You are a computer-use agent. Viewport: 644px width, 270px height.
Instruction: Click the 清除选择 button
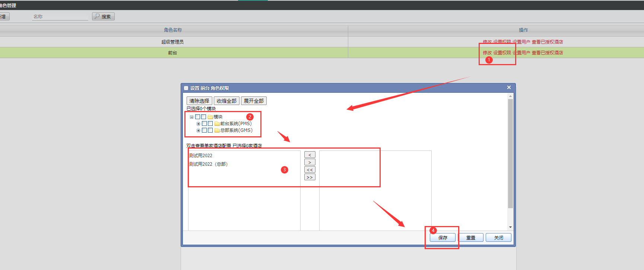199,101
